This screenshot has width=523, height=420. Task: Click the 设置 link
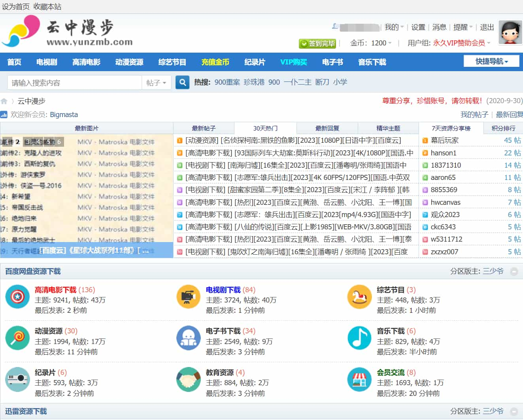418,27
